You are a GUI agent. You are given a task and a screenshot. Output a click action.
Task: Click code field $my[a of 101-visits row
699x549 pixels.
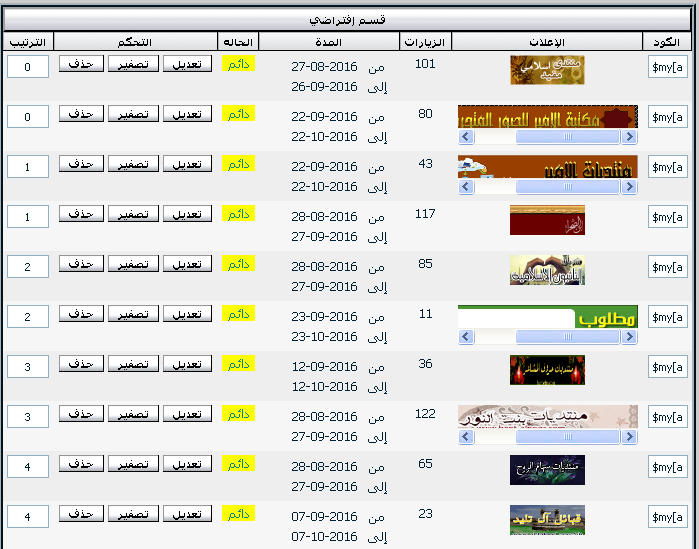point(667,67)
